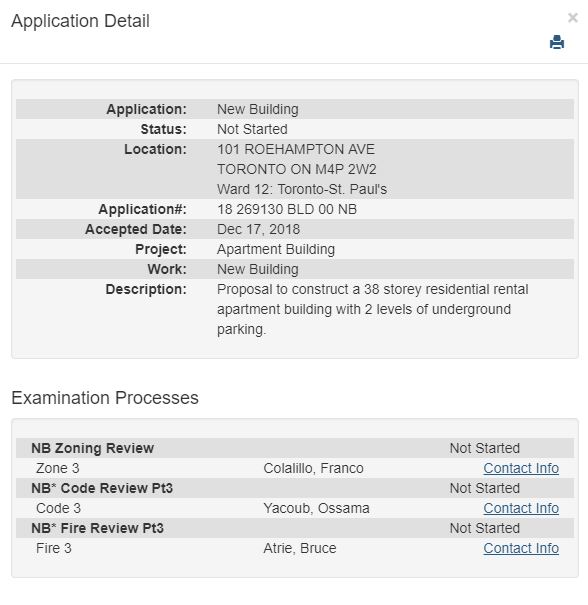Screen dimensions: 588x605
Task: Click the Apartment Building project value
Action: click(276, 249)
